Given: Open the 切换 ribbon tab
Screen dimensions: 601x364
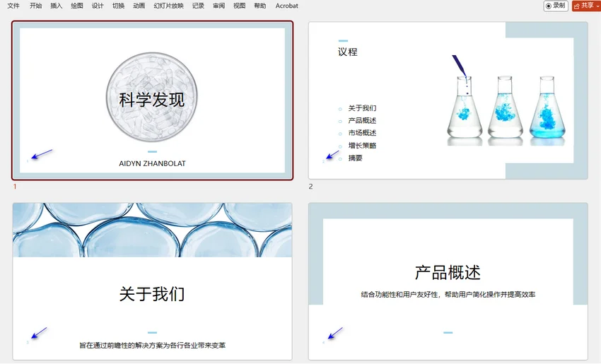Looking at the screenshot, I should [x=119, y=6].
